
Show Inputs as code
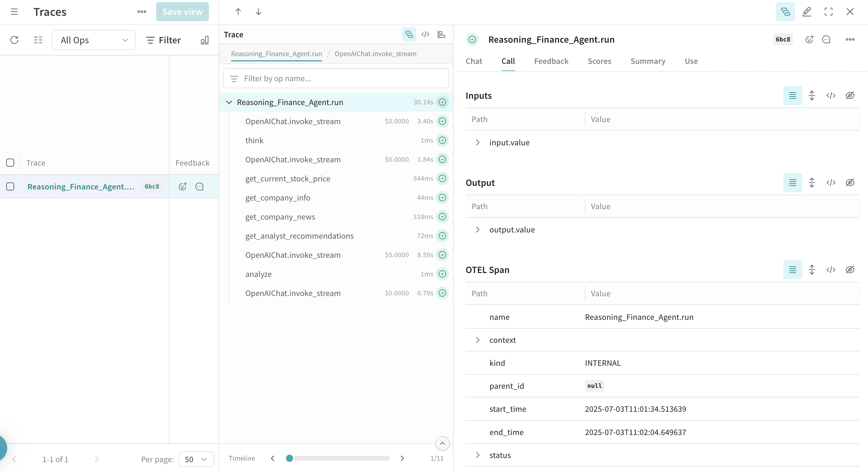(831, 95)
